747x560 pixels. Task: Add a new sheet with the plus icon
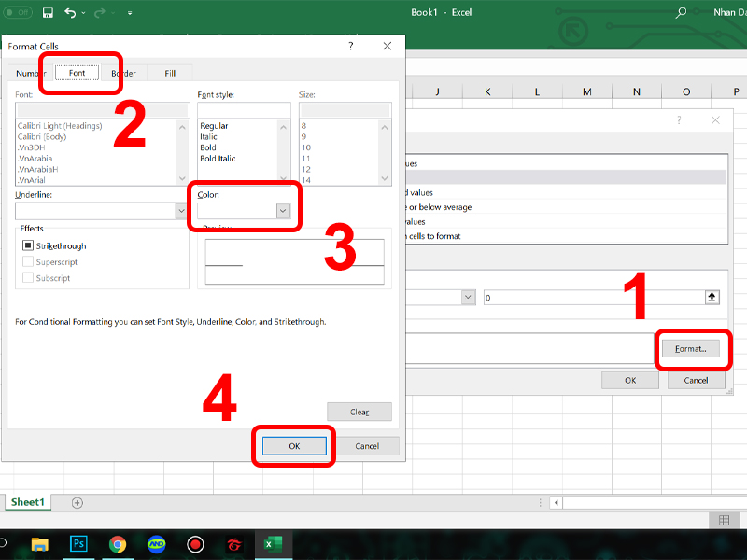(78, 502)
